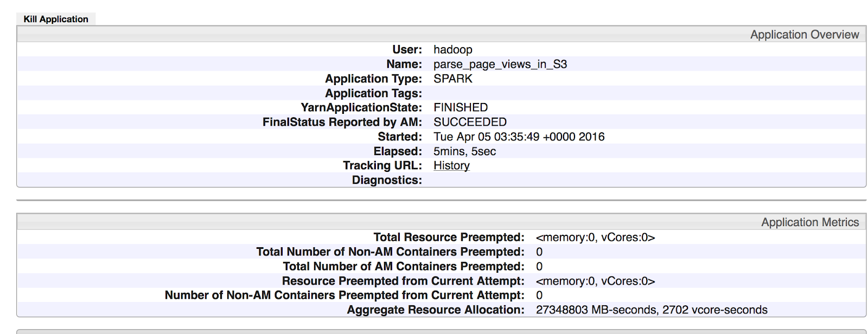Click the 'Name:' label
The height and width of the screenshot is (334, 868).
(x=404, y=64)
